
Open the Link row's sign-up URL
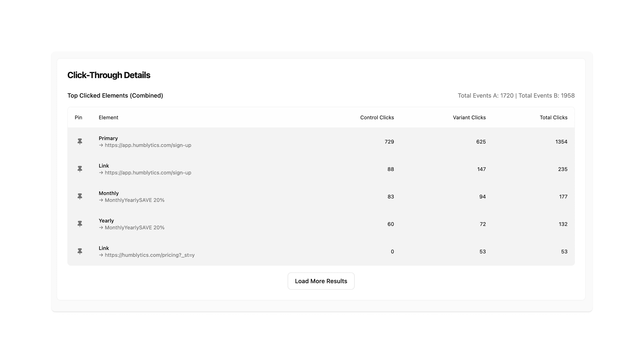tap(148, 173)
